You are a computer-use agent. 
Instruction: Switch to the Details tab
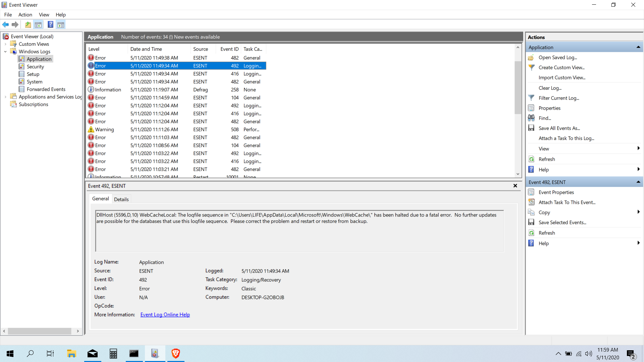(x=121, y=199)
